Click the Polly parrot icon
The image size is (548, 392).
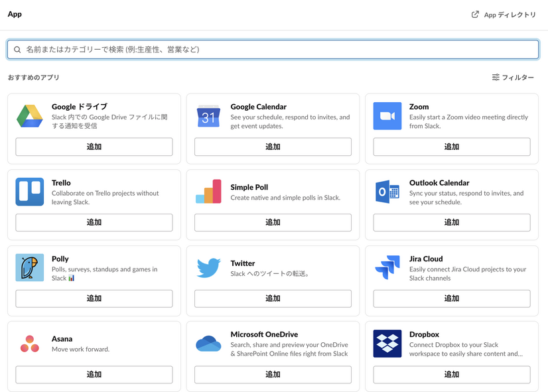click(x=30, y=268)
